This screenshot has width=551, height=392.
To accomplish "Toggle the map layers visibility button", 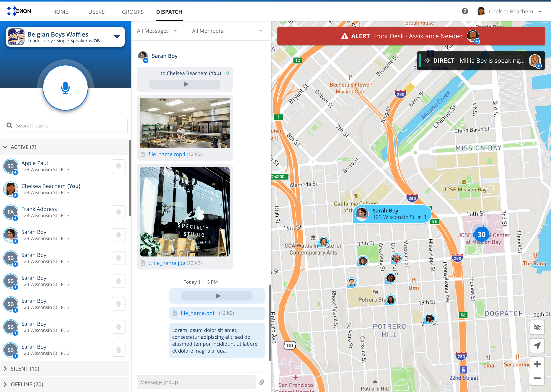I will [x=537, y=327].
